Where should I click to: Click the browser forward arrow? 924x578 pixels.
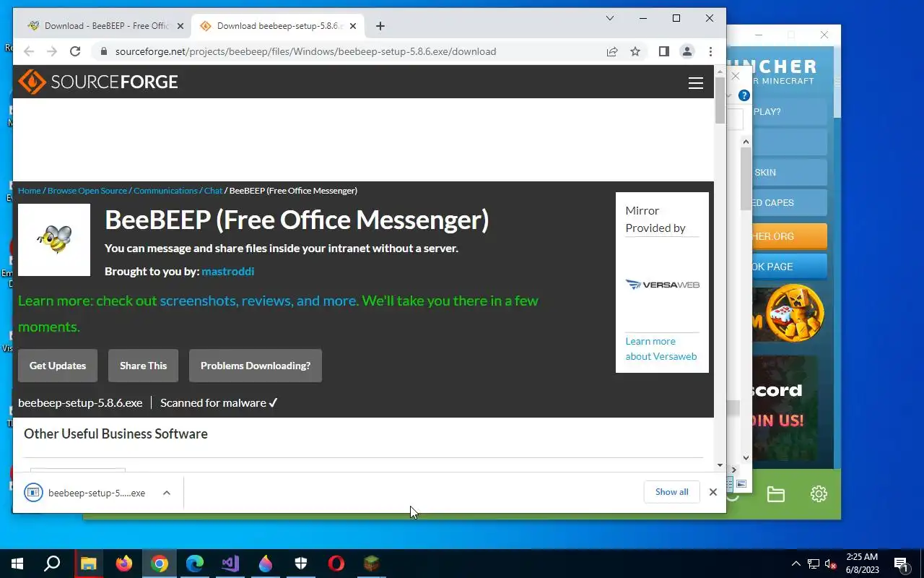click(x=52, y=51)
